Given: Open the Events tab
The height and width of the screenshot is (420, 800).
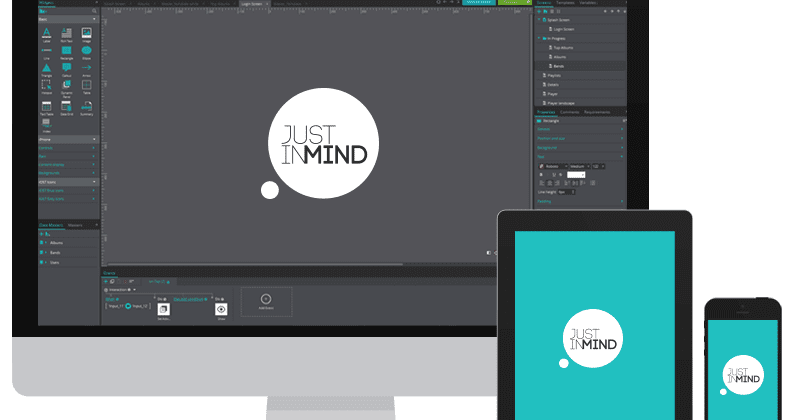Looking at the screenshot, I should click(109, 273).
